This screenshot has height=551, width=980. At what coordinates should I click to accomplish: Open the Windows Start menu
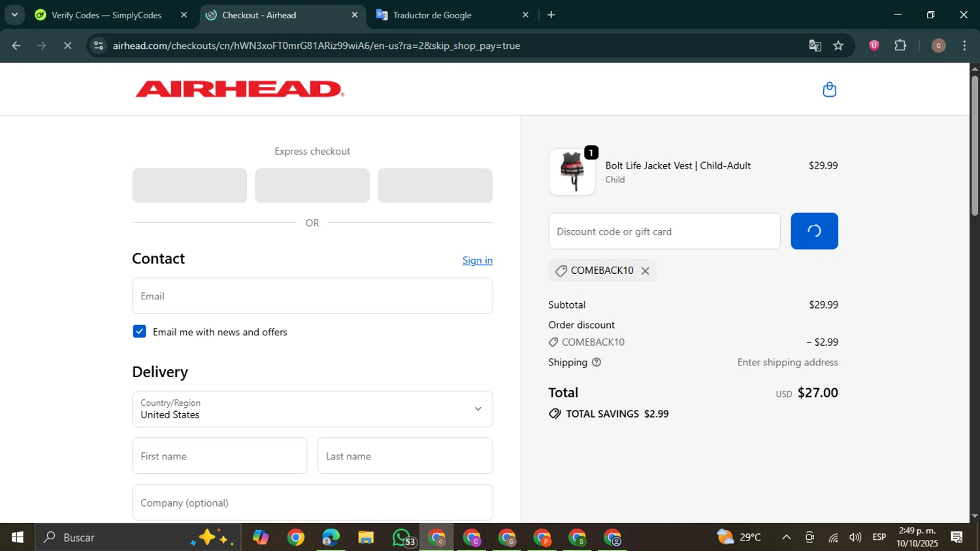17,537
